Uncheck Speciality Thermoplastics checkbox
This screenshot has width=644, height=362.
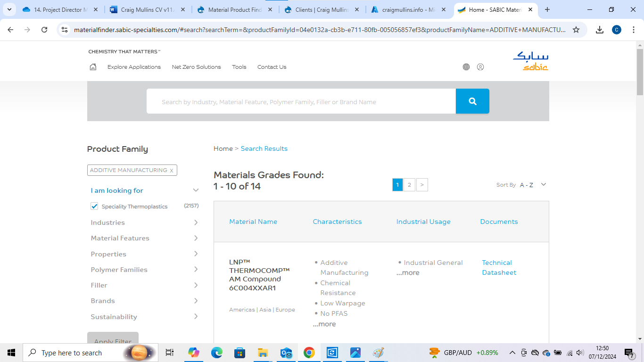pyautogui.click(x=94, y=206)
